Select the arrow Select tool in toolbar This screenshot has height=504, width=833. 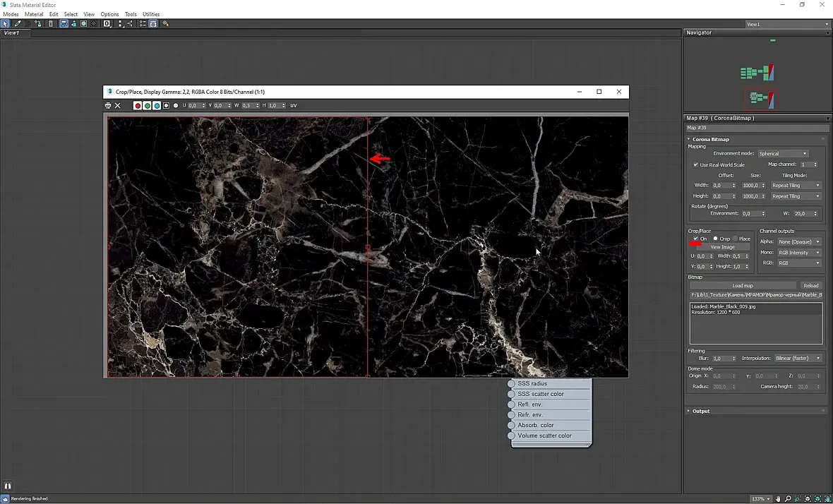5,23
